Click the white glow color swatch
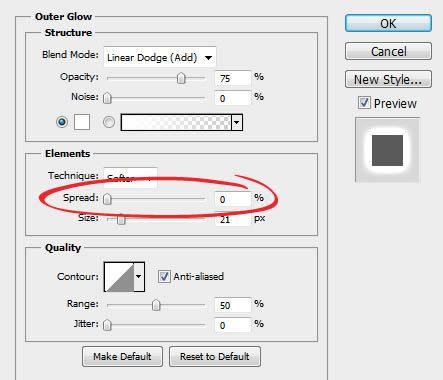 [82, 122]
